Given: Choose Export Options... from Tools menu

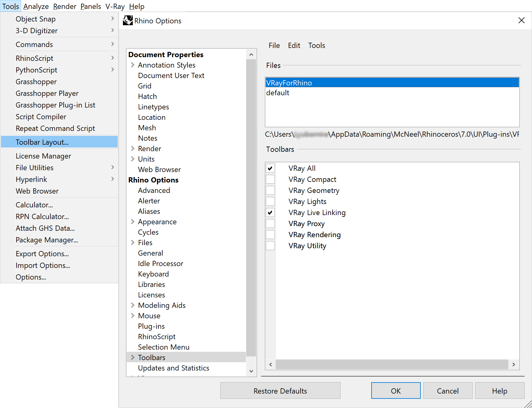Looking at the screenshot, I should point(59,253).
